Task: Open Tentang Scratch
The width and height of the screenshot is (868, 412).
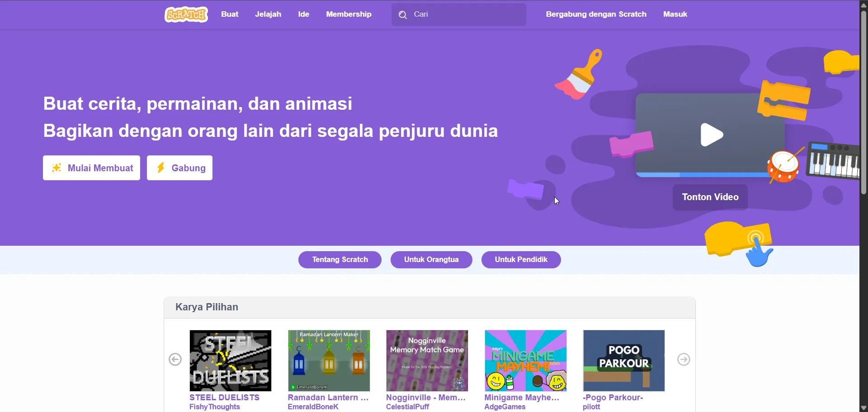Action: click(340, 259)
